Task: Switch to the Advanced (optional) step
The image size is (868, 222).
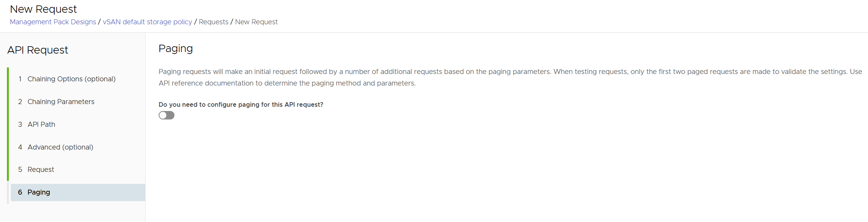Action: tap(60, 147)
